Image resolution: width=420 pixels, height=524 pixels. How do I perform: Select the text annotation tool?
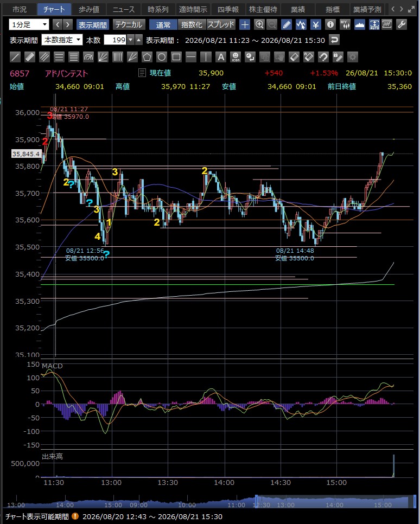221,57
